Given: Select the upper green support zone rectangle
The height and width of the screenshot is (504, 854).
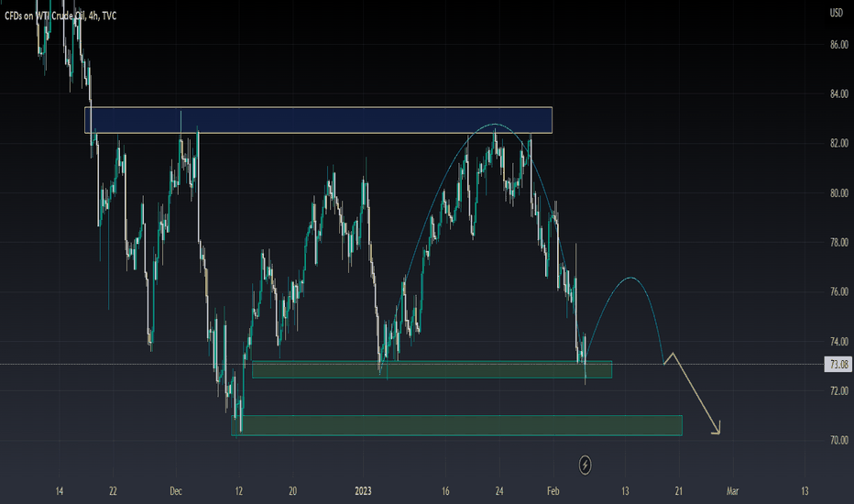Looking at the screenshot, I should click(432, 369).
